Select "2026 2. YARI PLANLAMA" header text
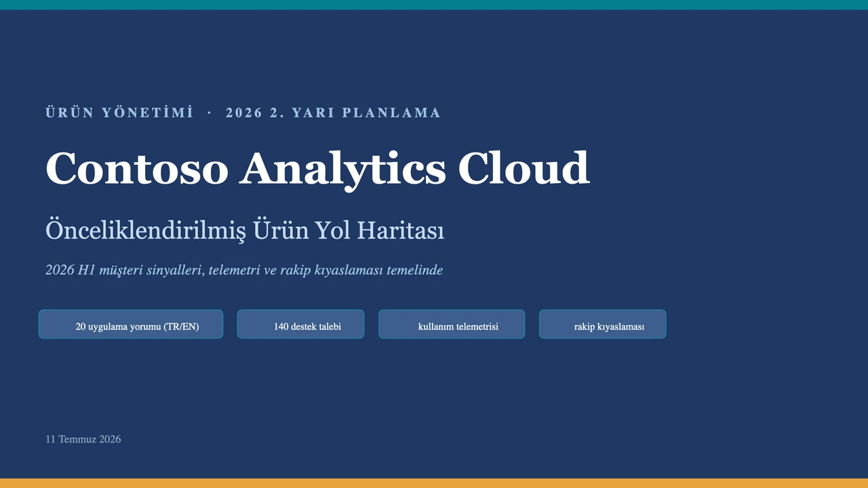868x488 pixels. tap(333, 113)
